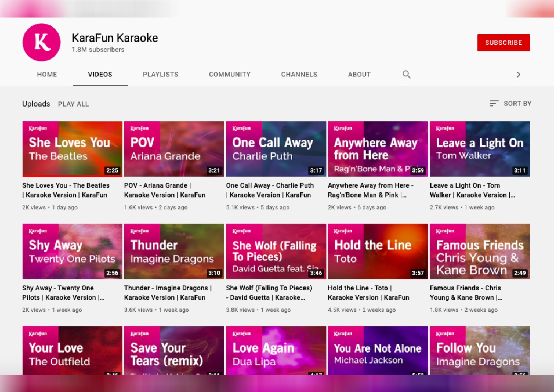
Task: Click the 3:17 duration badge
Action: [x=316, y=171]
